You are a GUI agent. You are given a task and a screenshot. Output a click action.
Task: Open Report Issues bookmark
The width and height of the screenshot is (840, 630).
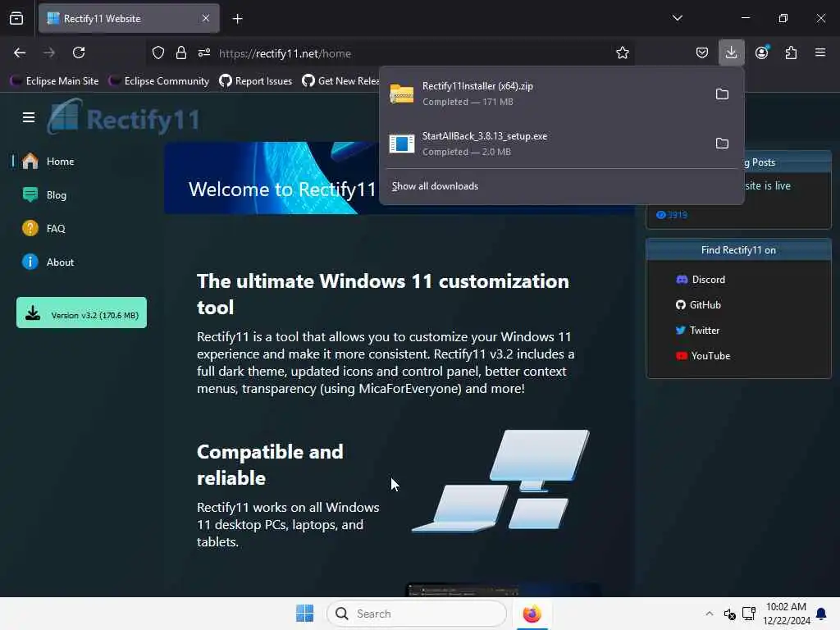coord(256,81)
